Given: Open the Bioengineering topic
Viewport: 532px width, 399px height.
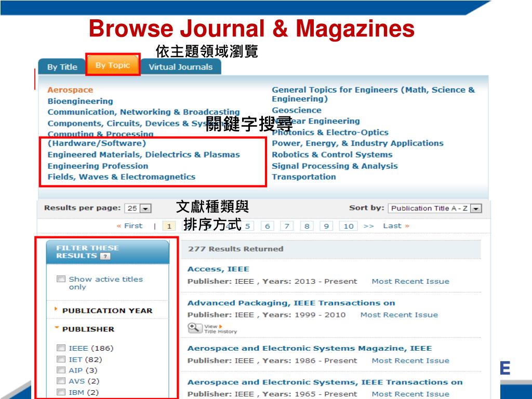Looking at the screenshot, I should [81, 101].
